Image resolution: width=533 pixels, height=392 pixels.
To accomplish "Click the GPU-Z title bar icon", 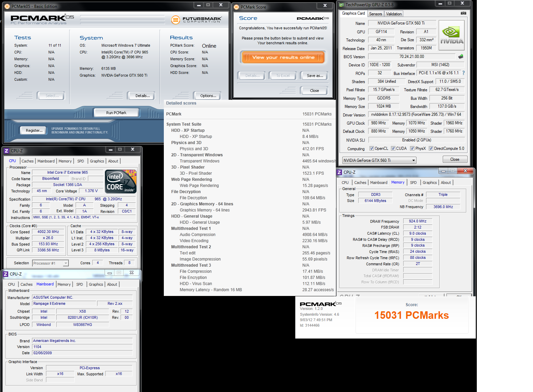I will pos(341,4).
